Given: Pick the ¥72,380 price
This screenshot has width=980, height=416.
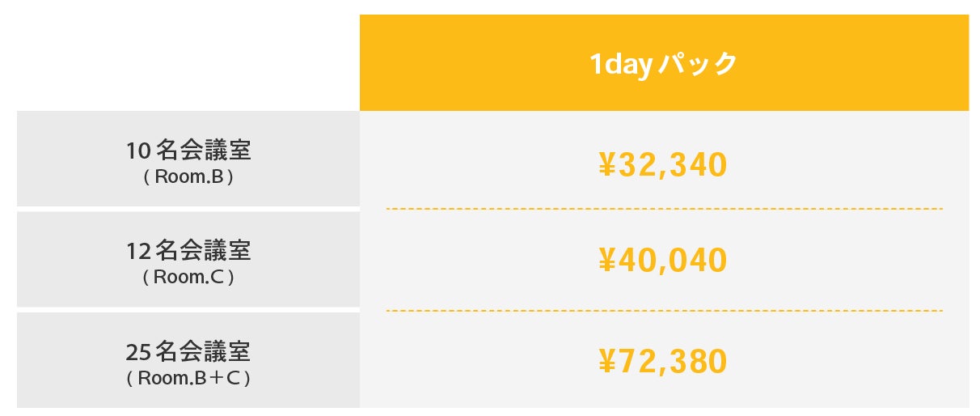Looking at the screenshot, I should [663, 362].
